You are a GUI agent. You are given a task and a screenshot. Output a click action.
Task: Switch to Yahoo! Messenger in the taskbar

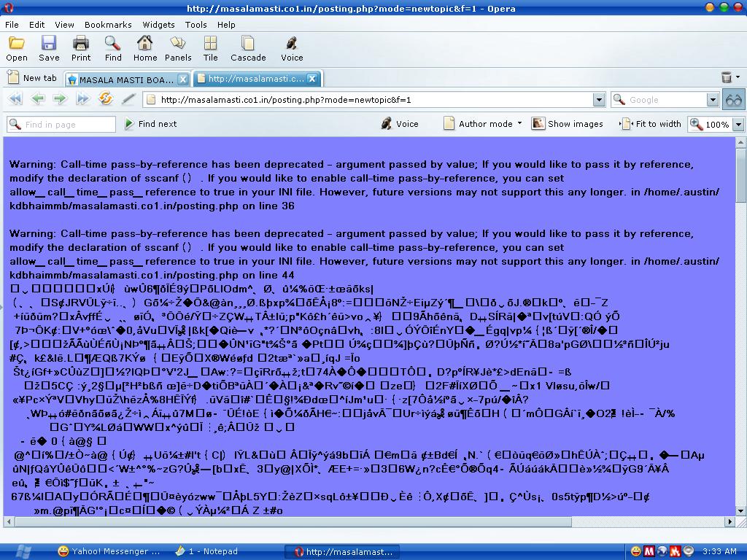(x=109, y=551)
